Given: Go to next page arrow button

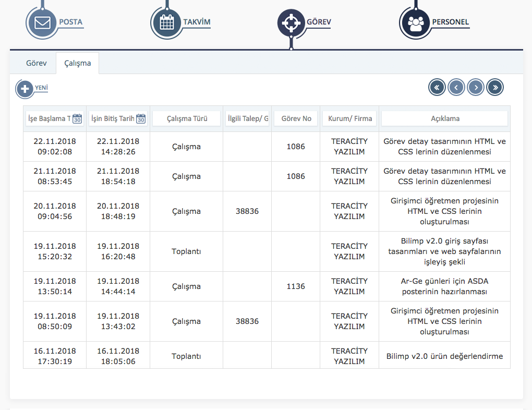Looking at the screenshot, I should pos(476,87).
